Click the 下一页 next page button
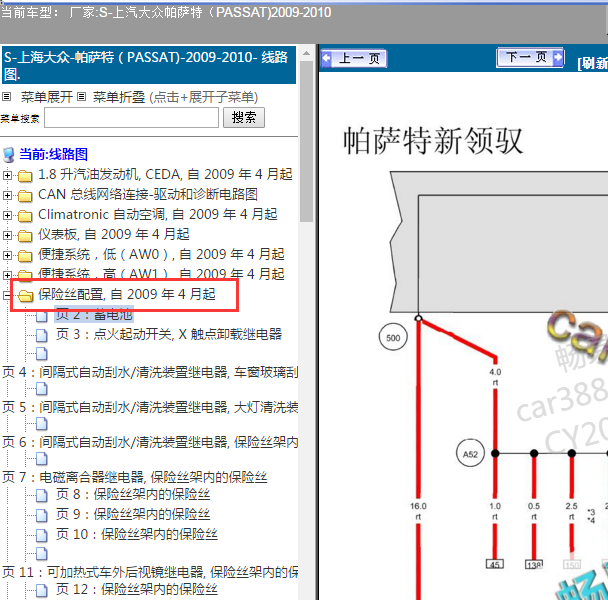Screen dimensions: 608x600 tap(530, 58)
